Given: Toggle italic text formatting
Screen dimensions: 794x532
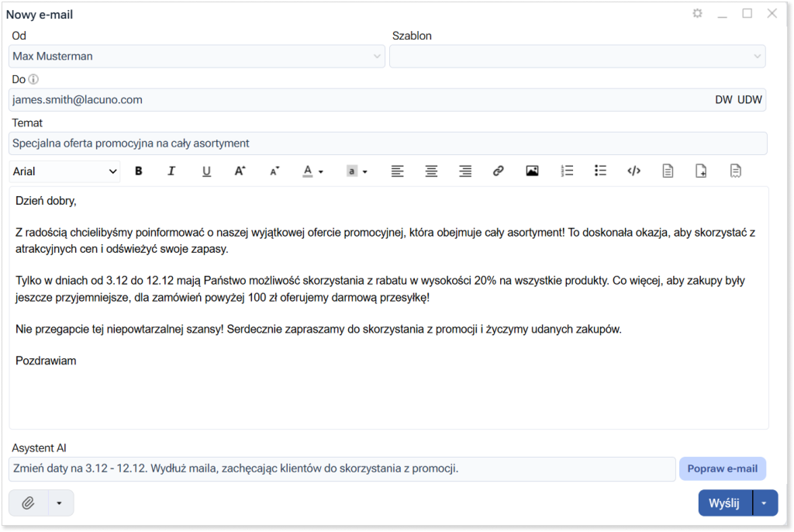Looking at the screenshot, I should (x=172, y=171).
